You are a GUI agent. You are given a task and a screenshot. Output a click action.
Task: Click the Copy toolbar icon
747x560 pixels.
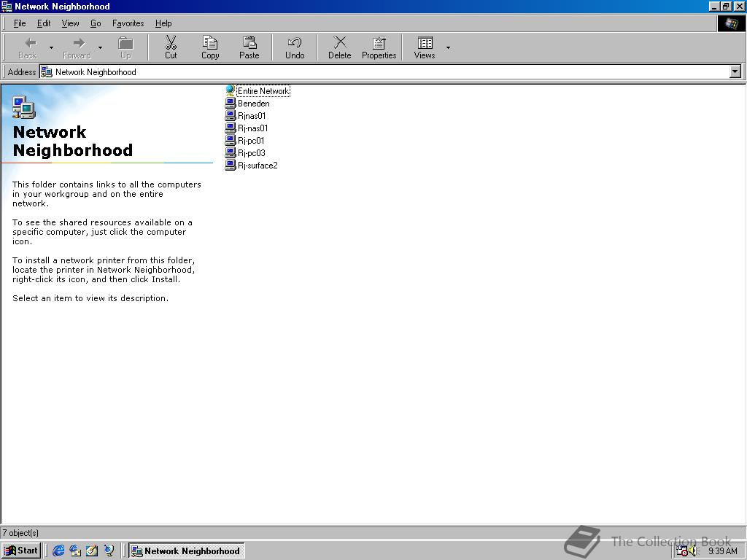click(210, 43)
